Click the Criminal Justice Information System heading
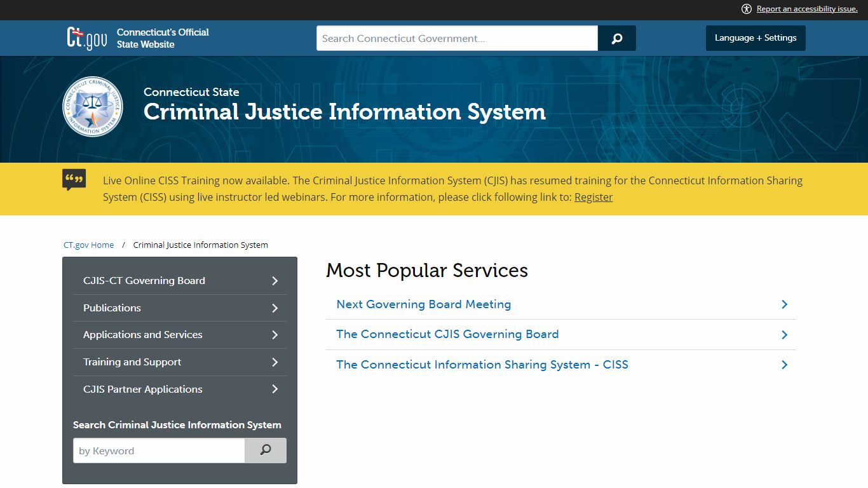 click(344, 112)
